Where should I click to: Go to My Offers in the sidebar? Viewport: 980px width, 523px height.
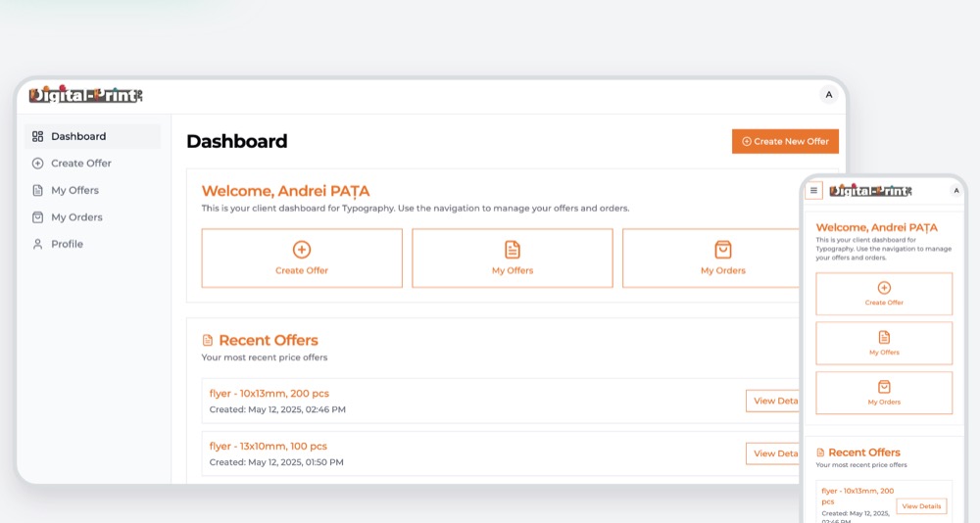click(92, 190)
